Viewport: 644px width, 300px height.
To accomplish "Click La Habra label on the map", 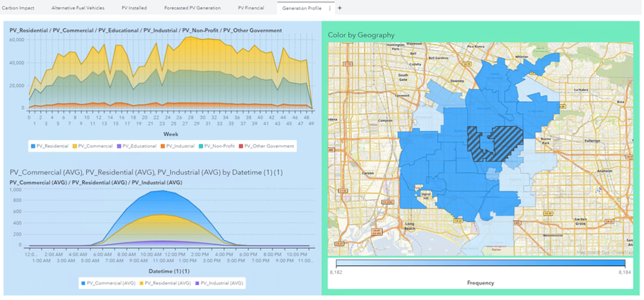I will (581, 89).
